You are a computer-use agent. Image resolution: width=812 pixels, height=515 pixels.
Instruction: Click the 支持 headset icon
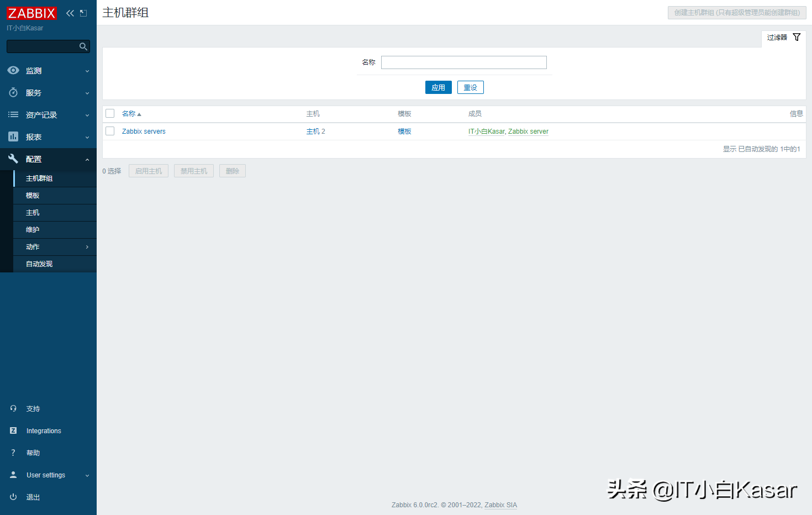pos(13,408)
